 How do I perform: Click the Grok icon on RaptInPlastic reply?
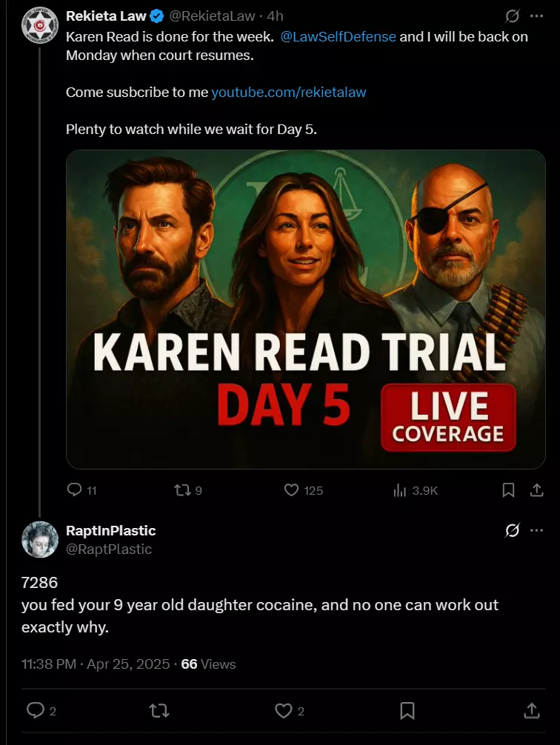click(x=512, y=530)
